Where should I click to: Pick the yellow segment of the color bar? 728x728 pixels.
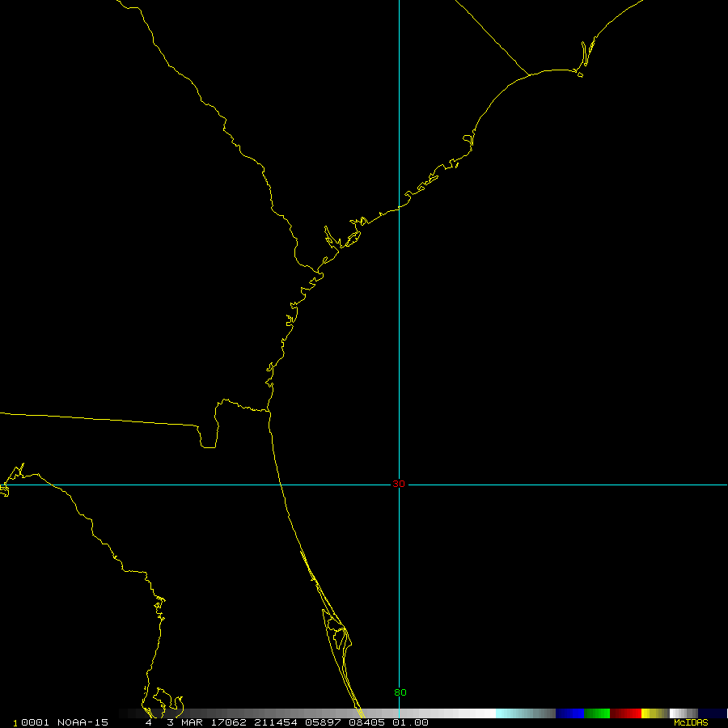coord(654,713)
